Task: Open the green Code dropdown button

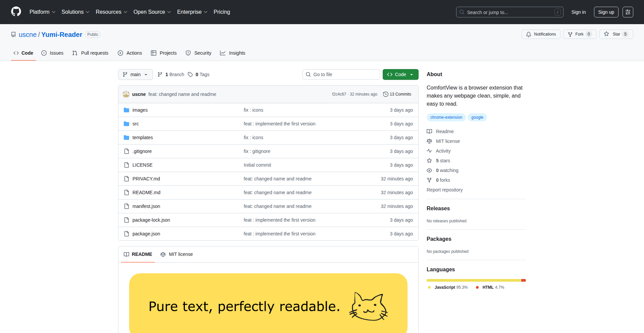Action: tap(400, 74)
